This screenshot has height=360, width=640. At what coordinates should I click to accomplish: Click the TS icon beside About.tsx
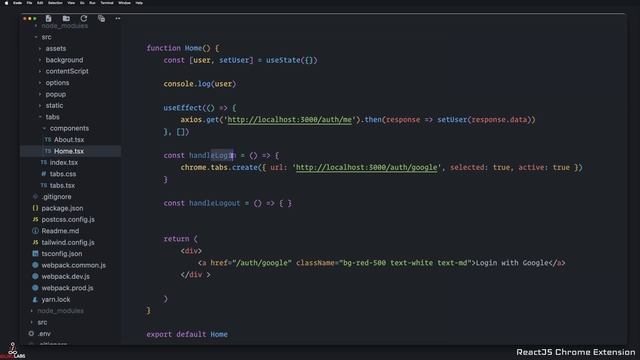click(x=48, y=140)
